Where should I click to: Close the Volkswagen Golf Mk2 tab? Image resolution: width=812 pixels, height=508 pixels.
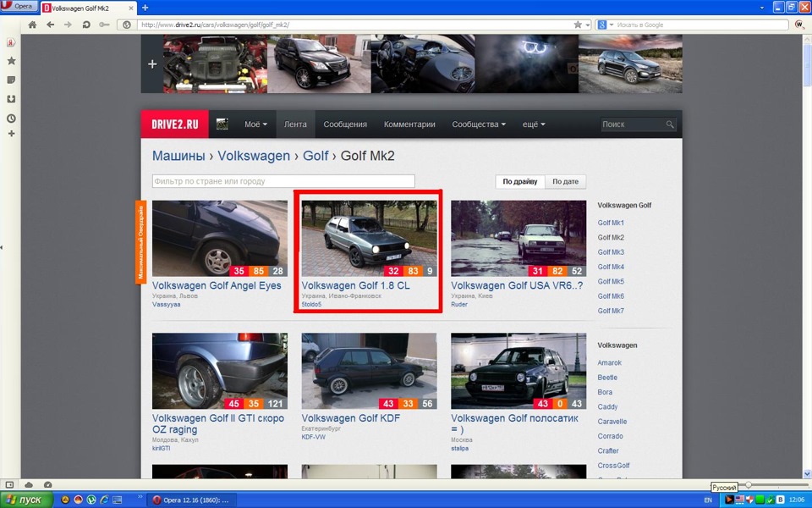131,8
